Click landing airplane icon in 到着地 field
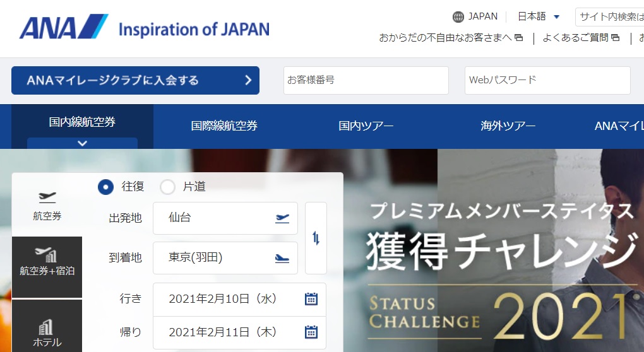The image size is (644, 352). 282,257
